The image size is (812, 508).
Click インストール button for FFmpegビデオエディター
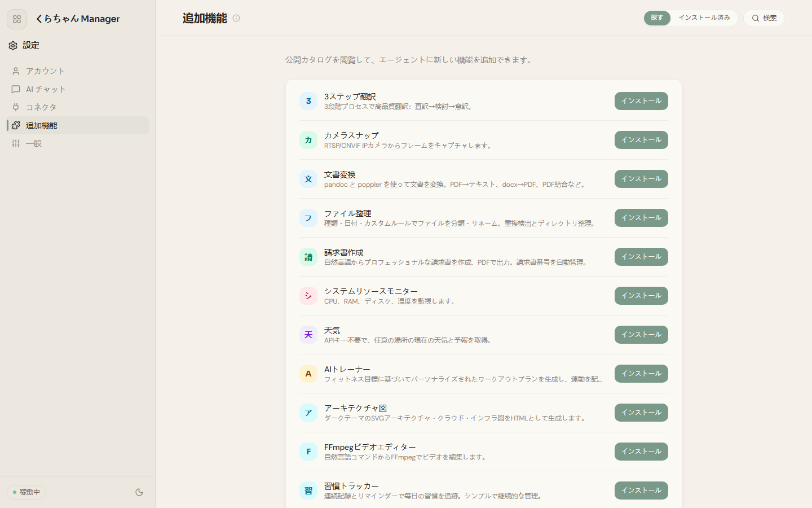pyautogui.click(x=641, y=452)
